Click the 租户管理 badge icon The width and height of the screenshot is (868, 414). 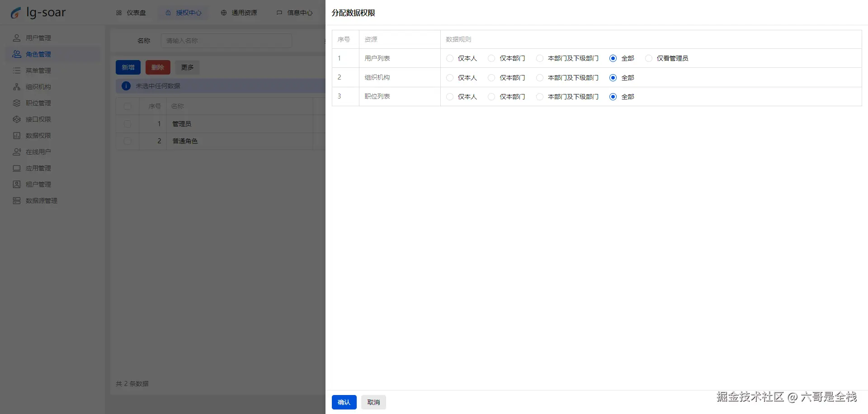(x=17, y=184)
